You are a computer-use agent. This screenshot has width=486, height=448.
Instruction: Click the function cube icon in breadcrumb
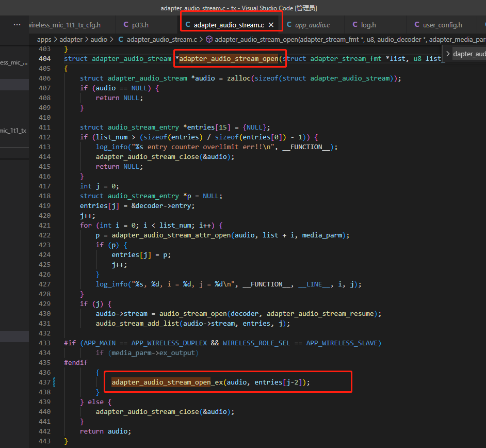(x=209, y=39)
